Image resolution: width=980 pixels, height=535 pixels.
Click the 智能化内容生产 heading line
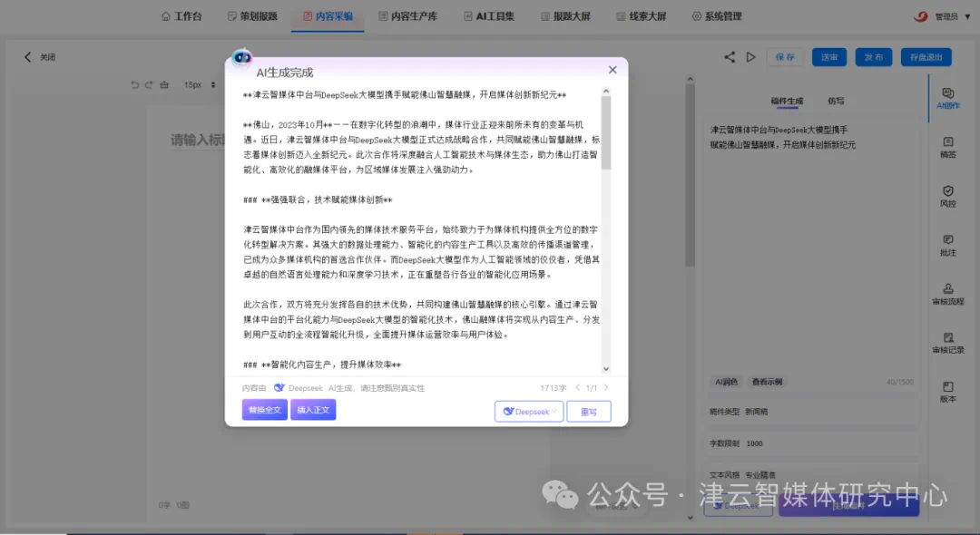tap(322, 365)
